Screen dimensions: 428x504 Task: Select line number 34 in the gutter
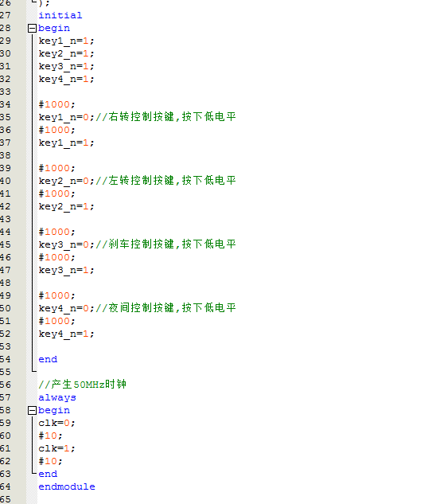[x=5, y=104]
